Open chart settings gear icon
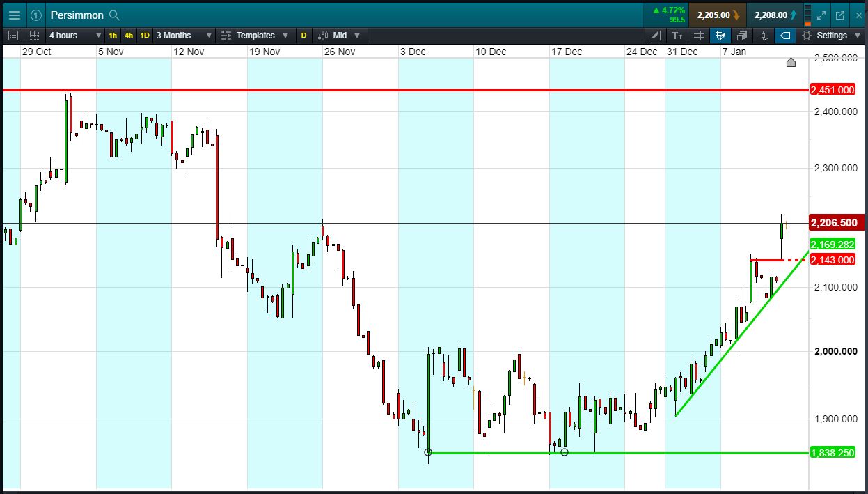This screenshot has width=868, height=494. pyautogui.click(x=807, y=36)
